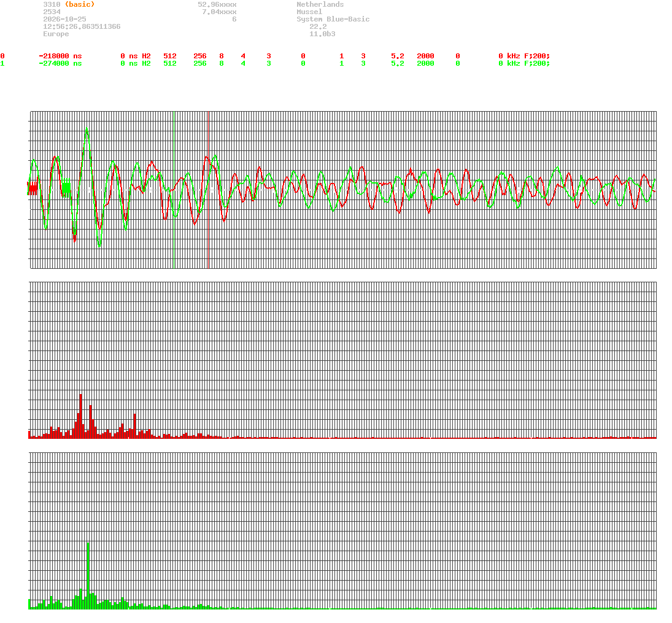Click the longitude value 7.04xxxx

(219, 12)
